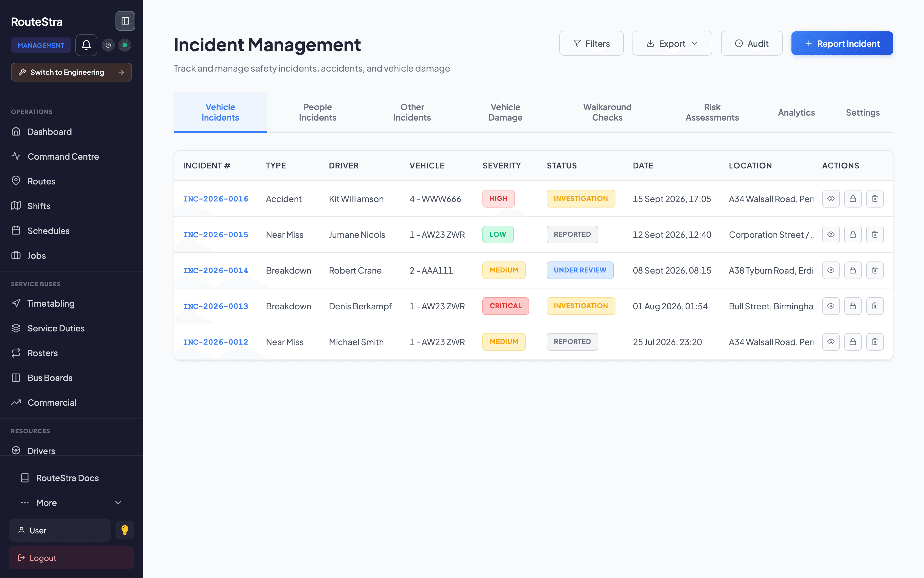Expand the More menu in sidebar
Screen dimensions: 924x578
[71, 503]
